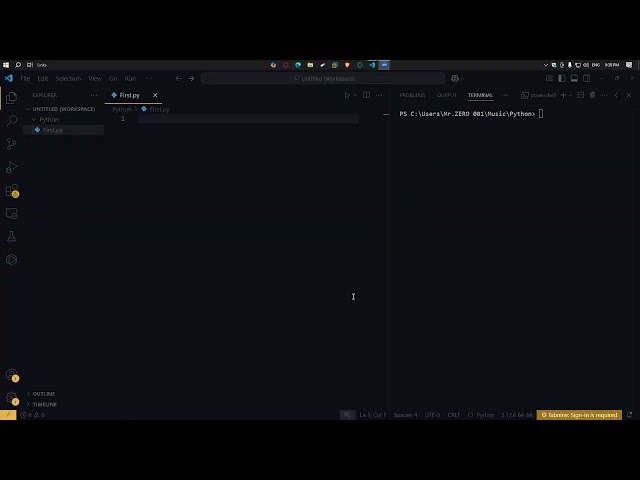Click the Python language mode indicator

[x=485, y=415]
